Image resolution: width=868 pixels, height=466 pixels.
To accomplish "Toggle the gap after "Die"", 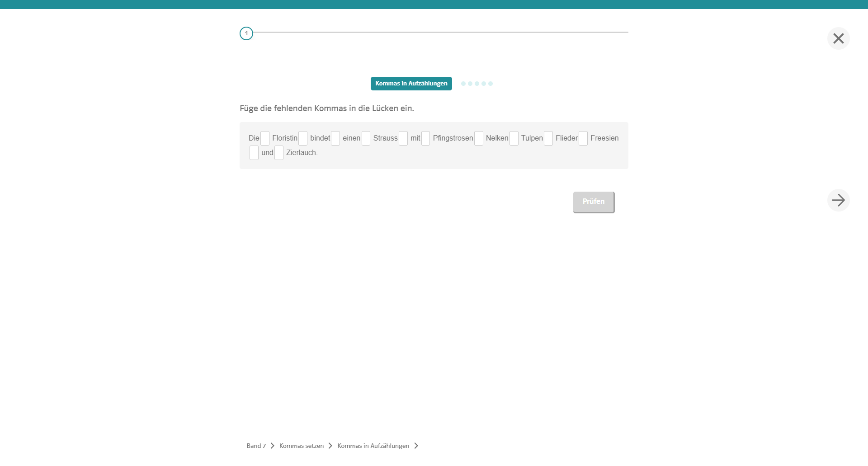I will tap(265, 138).
